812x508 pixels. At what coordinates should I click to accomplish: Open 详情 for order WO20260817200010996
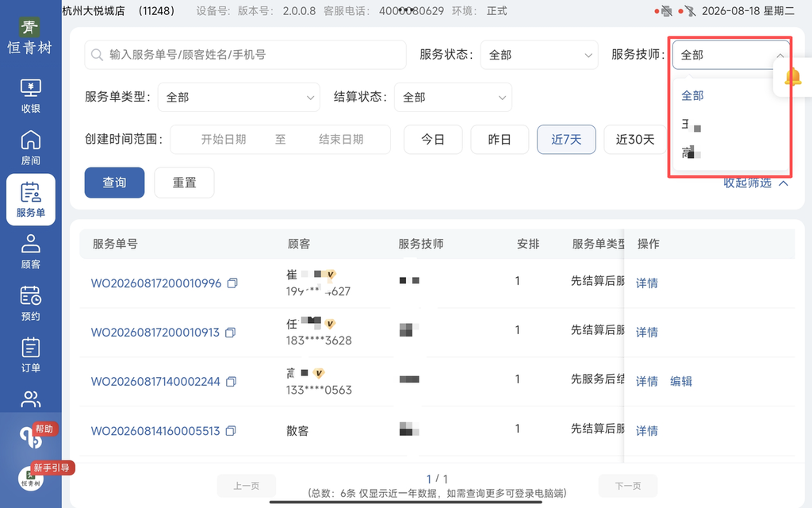[647, 283]
